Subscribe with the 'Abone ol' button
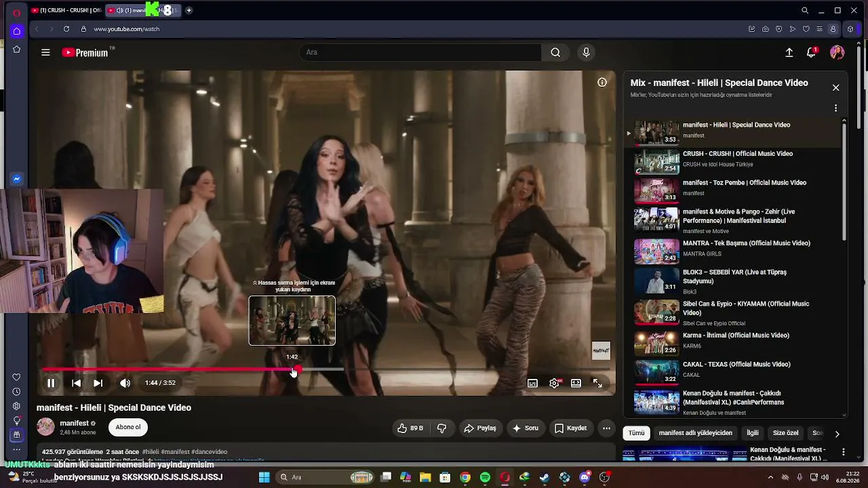The height and width of the screenshot is (488, 868). pyautogui.click(x=128, y=427)
